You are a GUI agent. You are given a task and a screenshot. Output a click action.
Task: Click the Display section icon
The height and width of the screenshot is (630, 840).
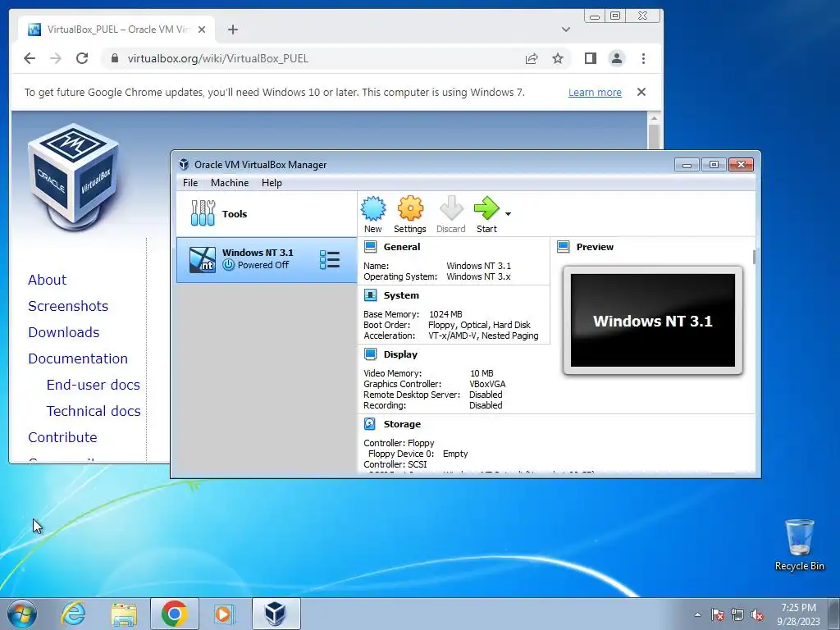[370, 354]
